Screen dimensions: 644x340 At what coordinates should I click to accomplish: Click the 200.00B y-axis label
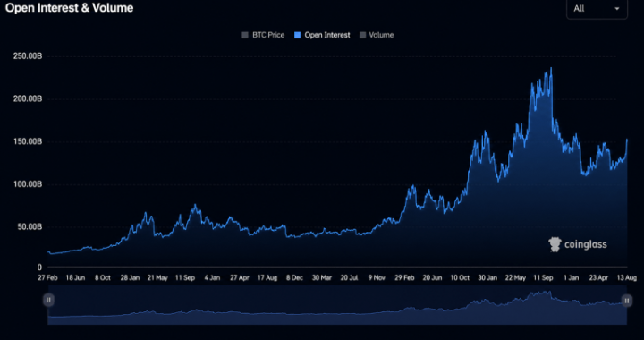point(28,99)
